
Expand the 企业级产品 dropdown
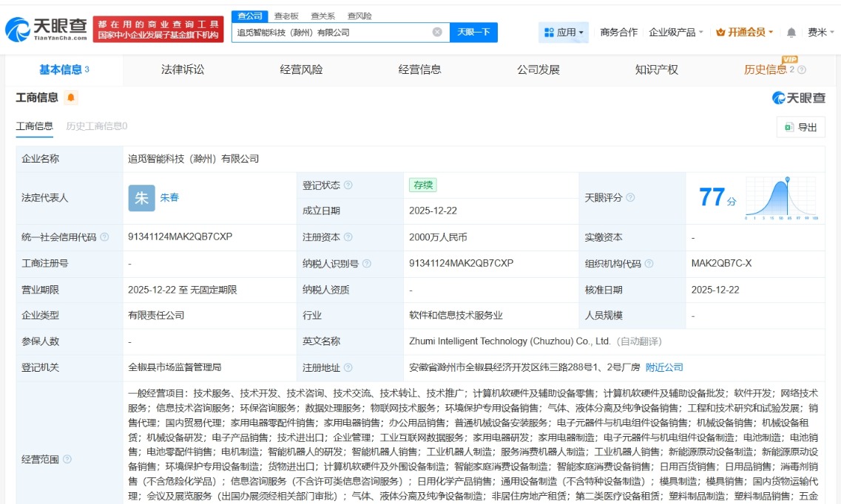(x=676, y=33)
